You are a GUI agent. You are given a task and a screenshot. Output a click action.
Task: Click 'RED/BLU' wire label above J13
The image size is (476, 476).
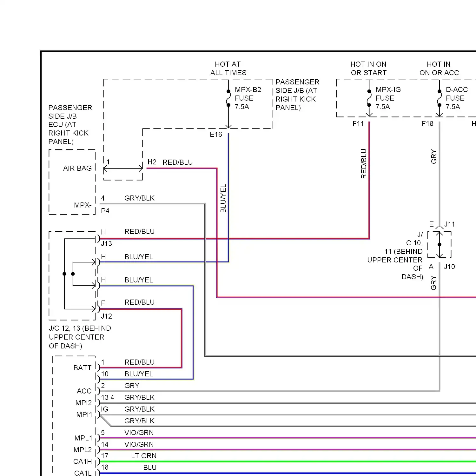click(x=140, y=231)
